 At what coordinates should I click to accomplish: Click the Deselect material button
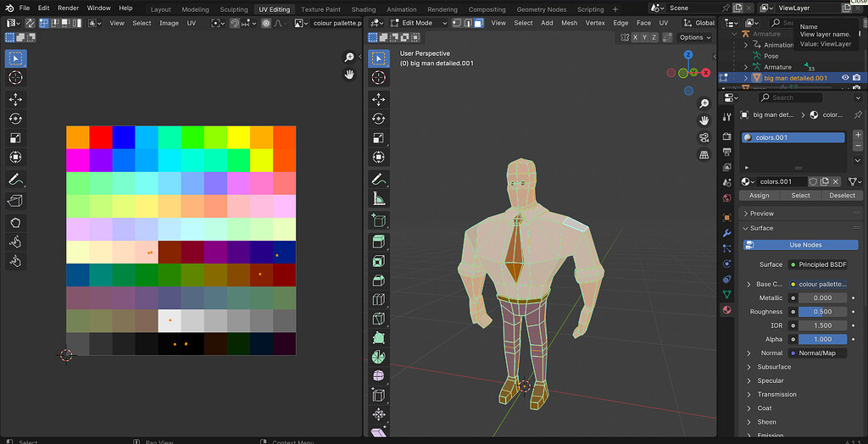[842, 196]
